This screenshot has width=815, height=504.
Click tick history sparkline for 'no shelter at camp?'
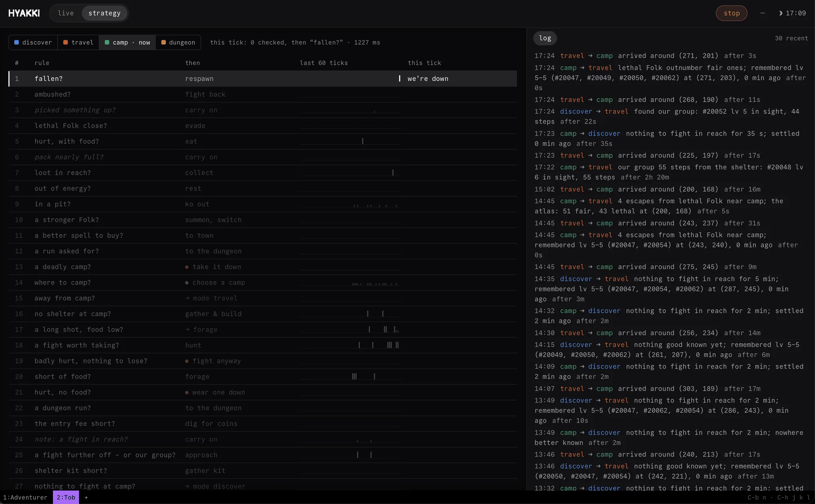point(350,314)
